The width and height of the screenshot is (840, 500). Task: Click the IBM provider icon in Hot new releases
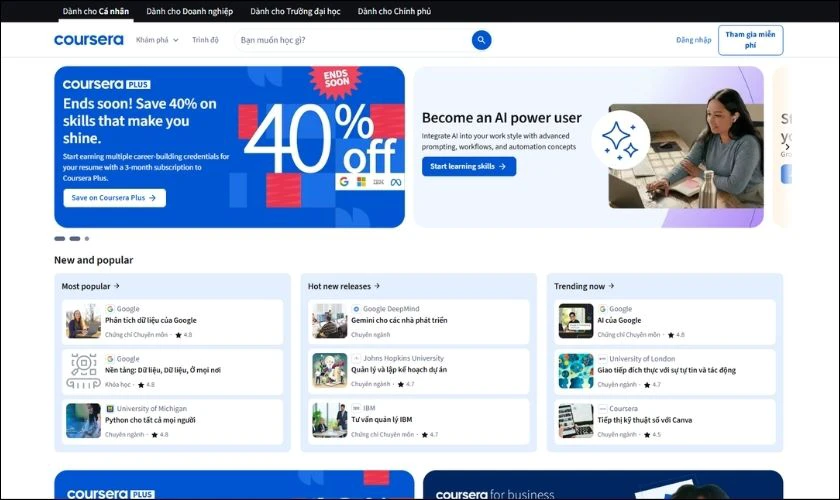pos(356,408)
